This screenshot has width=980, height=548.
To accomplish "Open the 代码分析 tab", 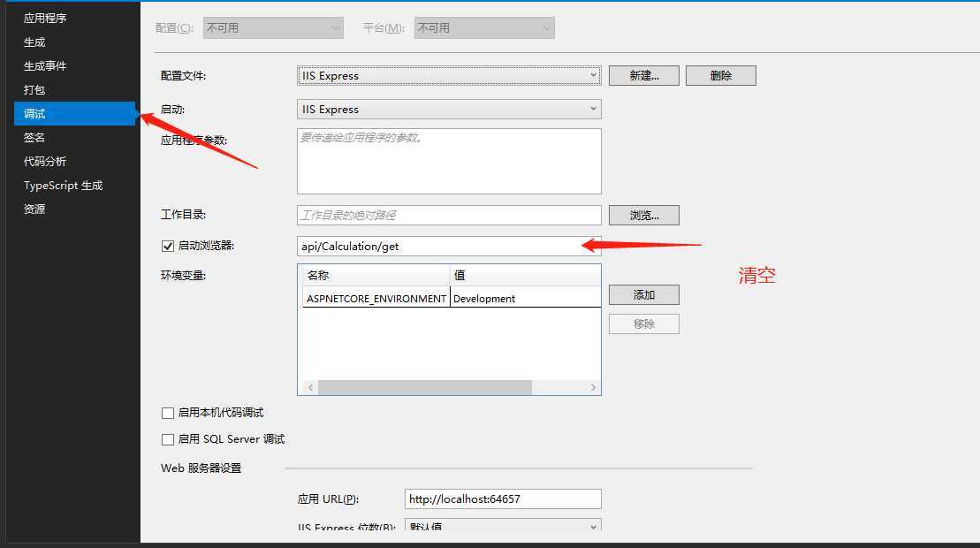I will point(45,161).
